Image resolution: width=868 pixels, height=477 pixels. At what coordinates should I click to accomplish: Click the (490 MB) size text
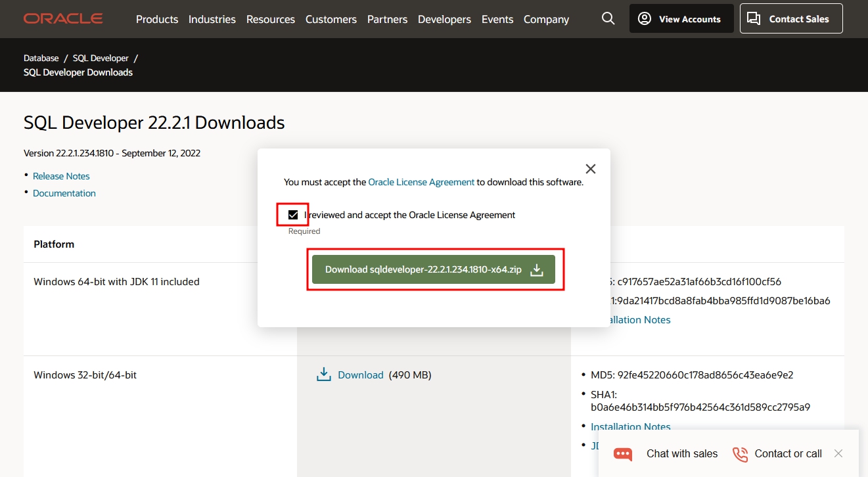click(410, 375)
